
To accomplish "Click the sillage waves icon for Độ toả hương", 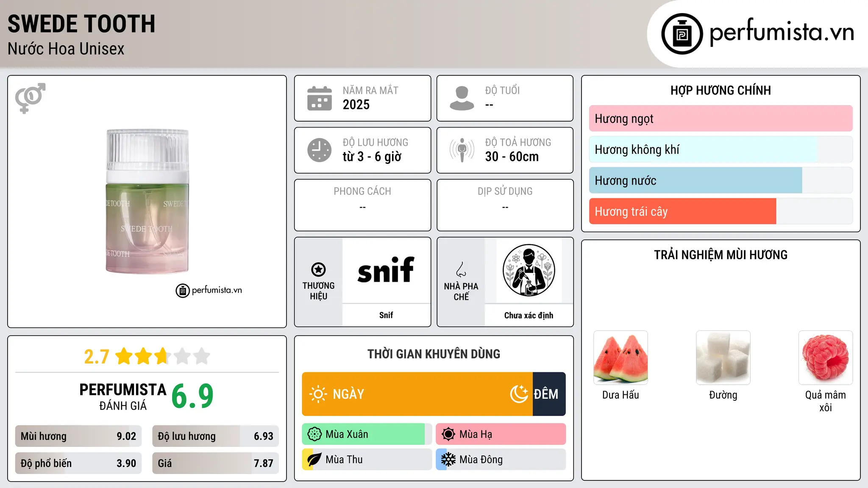I will pos(462,150).
